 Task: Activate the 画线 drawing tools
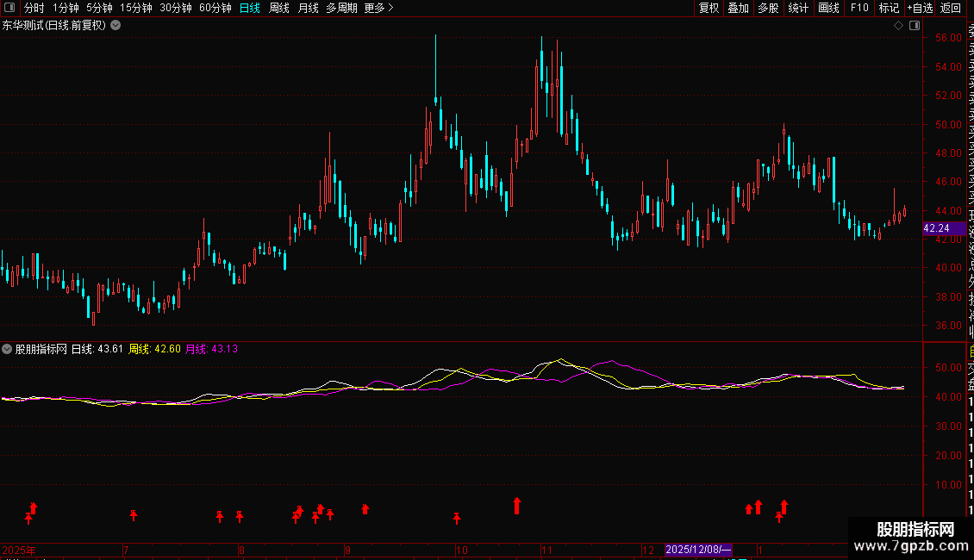pyautogui.click(x=828, y=8)
